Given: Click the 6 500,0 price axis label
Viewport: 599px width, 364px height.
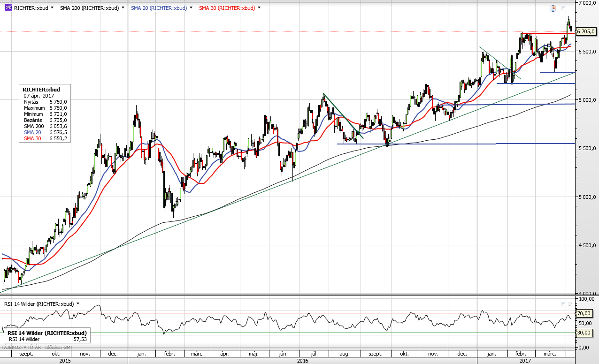Looking at the screenshot, I should 586,52.
